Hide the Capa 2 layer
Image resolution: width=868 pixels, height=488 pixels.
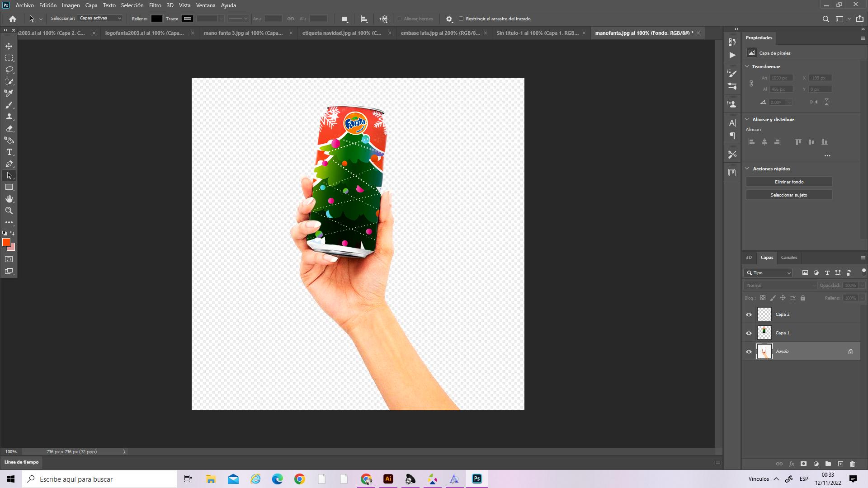[x=749, y=314]
